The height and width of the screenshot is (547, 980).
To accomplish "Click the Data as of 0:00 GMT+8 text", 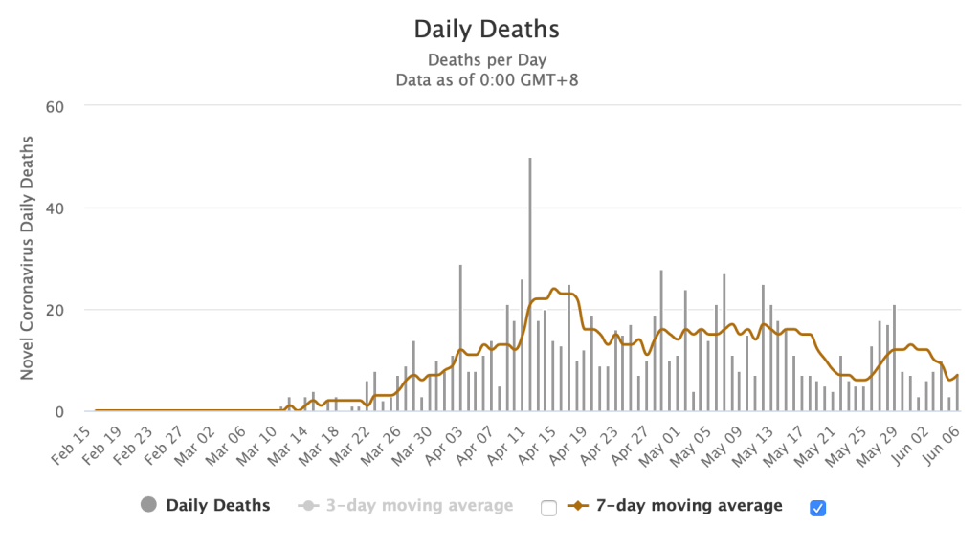I will (x=486, y=80).
